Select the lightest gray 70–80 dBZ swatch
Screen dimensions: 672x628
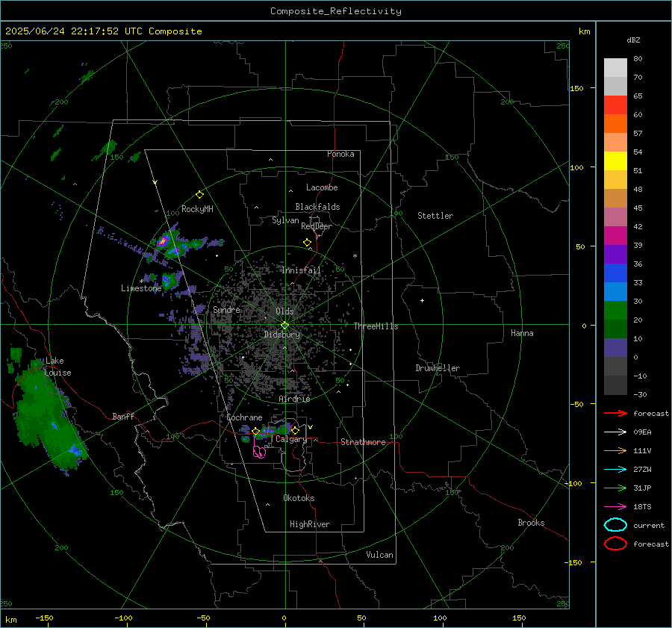pyautogui.click(x=615, y=68)
